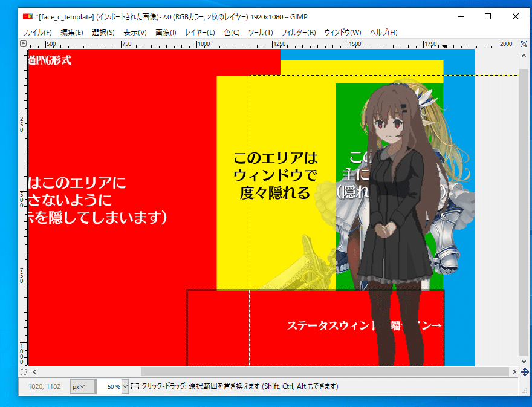This screenshot has height=407, width=532.
Task: Open the 色(C) menu
Action: coord(232,33)
